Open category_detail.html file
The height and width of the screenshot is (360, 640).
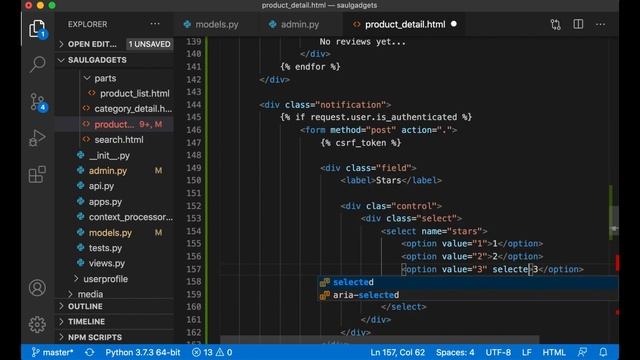tap(133, 109)
